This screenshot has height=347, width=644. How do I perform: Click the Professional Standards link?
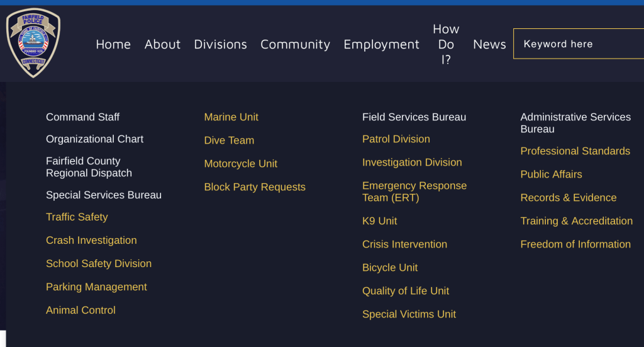point(575,151)
